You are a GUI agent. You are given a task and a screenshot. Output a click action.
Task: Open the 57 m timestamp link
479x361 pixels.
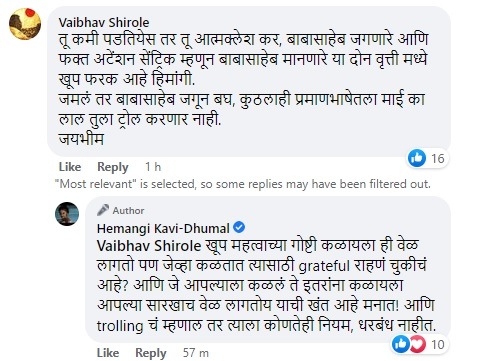pyautogui.click(x=196, y=353)
